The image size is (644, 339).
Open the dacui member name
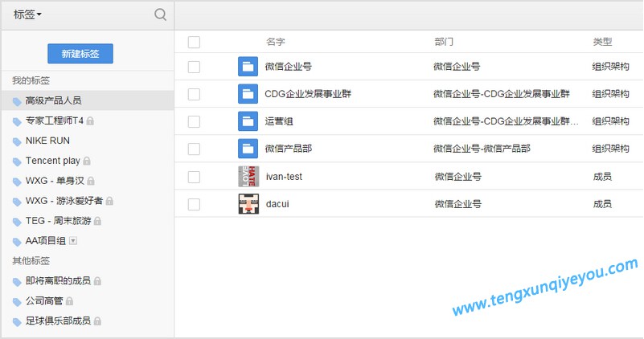277,204
